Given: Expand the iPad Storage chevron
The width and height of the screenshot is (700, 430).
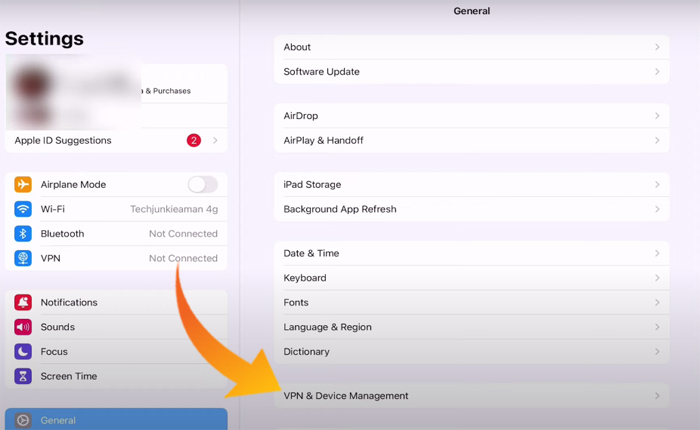Looking at the screenshot, I should (x=657, y=185).
